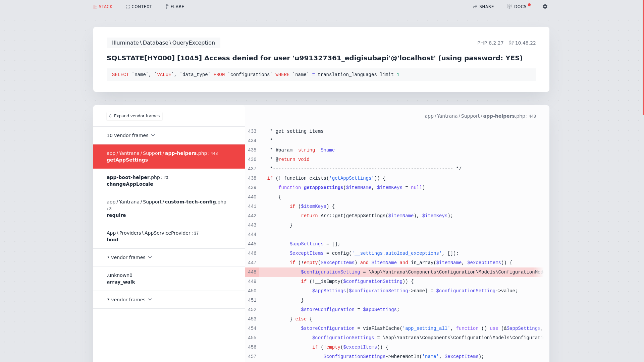This screenshot has width=644, height=362.
Task: Click the Laravel version icon near 10.48.22
Action: pyautogui.click(x=512, y=43)
